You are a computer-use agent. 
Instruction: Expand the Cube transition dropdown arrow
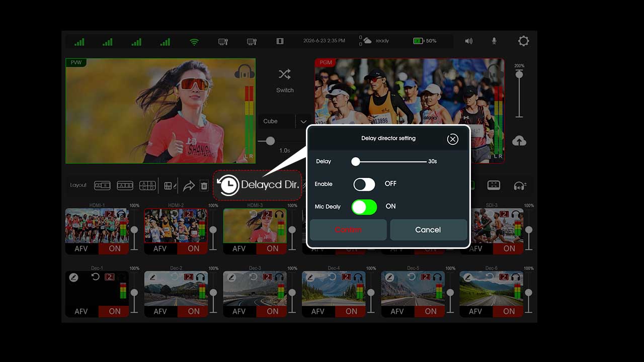point(303,122)
